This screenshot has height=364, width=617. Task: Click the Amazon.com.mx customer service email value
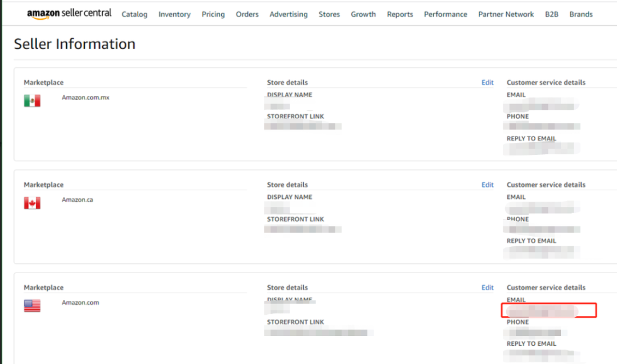(542, 106)
